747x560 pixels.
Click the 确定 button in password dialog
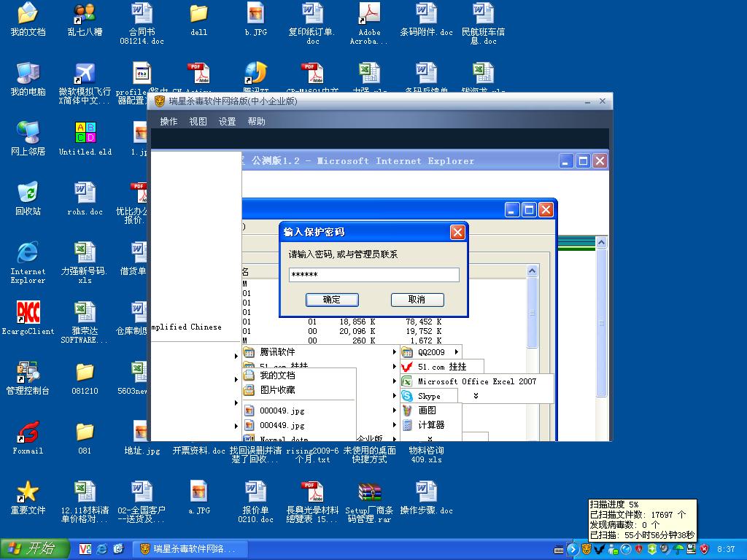[x=332, y=300]
